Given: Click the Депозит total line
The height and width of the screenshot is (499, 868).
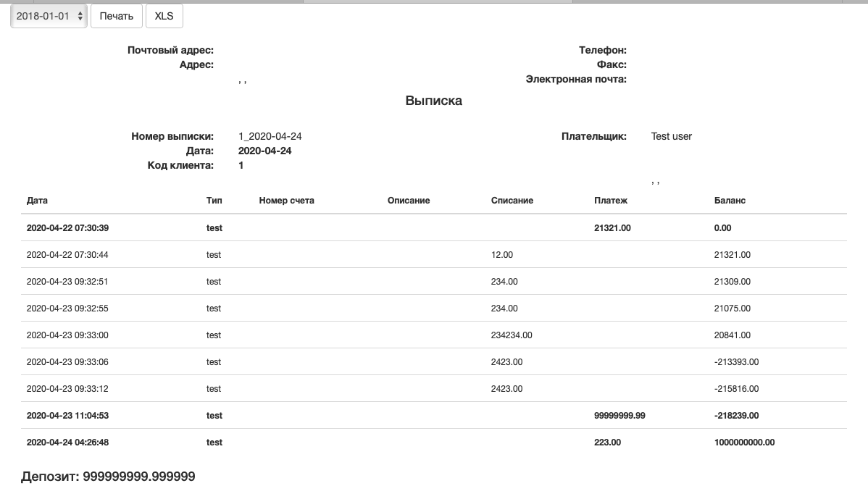Looking at the screenshot, I should point(108,477).
